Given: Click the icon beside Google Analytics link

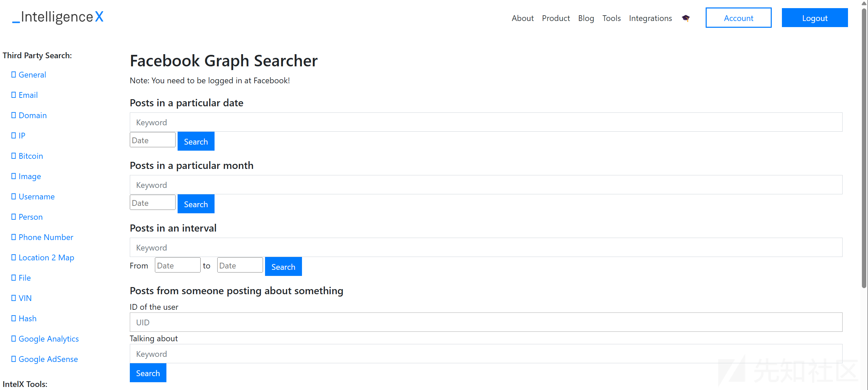Looking at the screenshot, I should click(14, 339).
